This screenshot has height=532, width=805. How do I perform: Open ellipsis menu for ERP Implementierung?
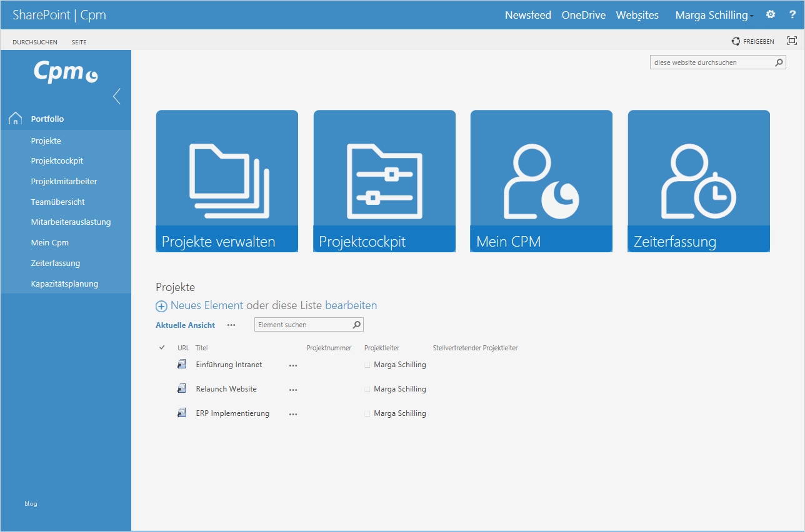(293, 415)
